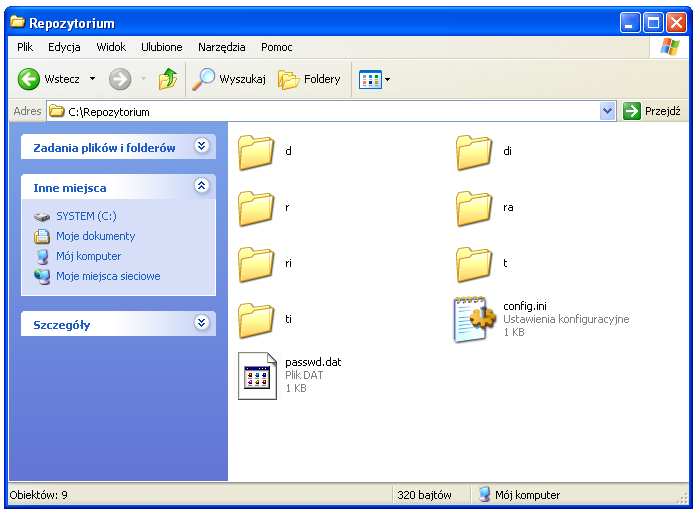Click the Moje miejsca sieciowe icon
Screen dimensions: 700x515
(42, 277)
